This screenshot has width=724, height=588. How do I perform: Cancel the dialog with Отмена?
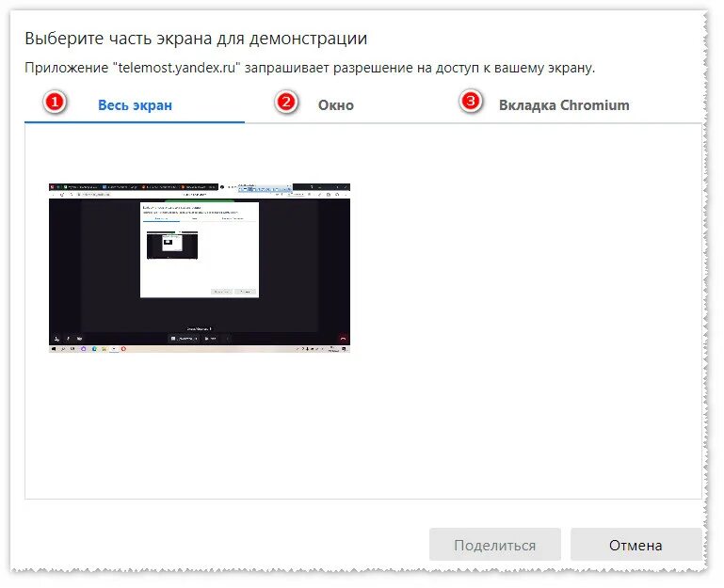coord(636,545)
